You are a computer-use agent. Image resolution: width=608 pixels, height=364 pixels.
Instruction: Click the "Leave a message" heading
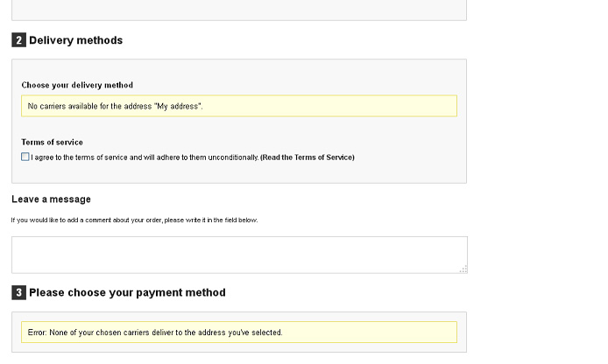51,199
